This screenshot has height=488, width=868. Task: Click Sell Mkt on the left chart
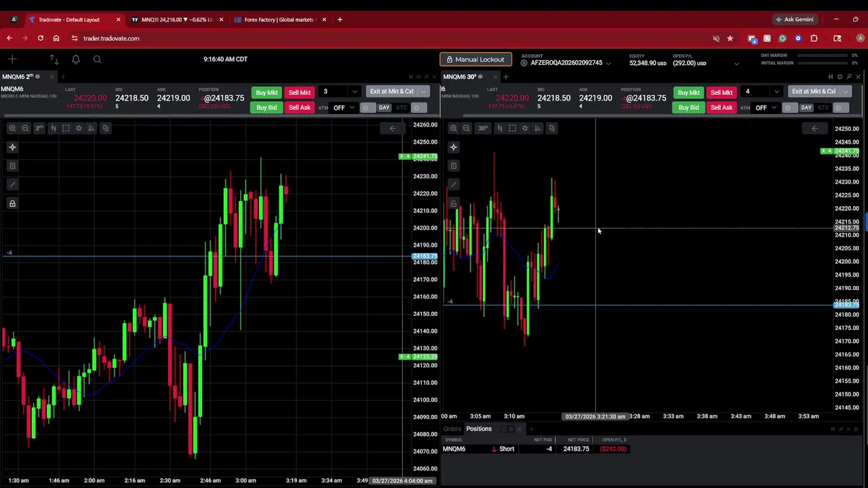[x=299, y=92]
